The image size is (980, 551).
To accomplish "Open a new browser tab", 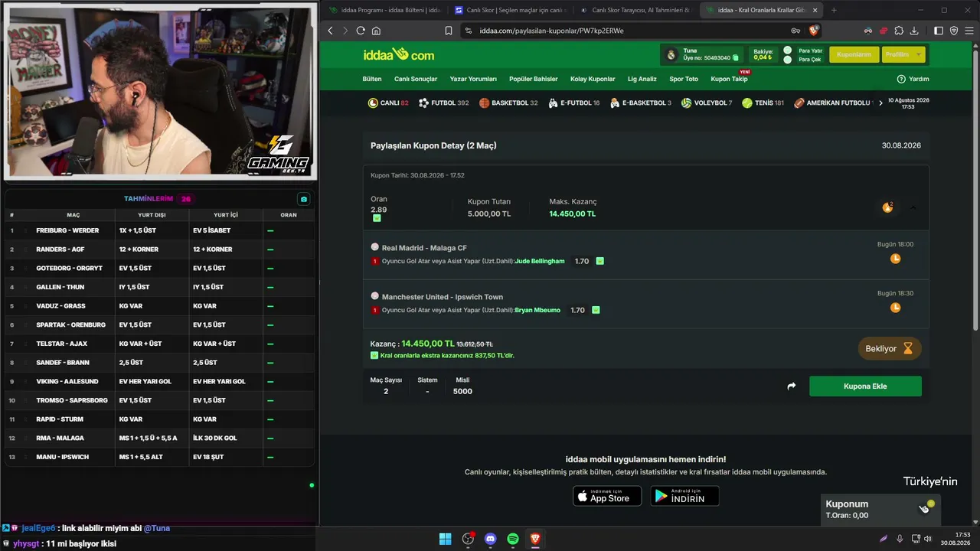I will point(834,10).
